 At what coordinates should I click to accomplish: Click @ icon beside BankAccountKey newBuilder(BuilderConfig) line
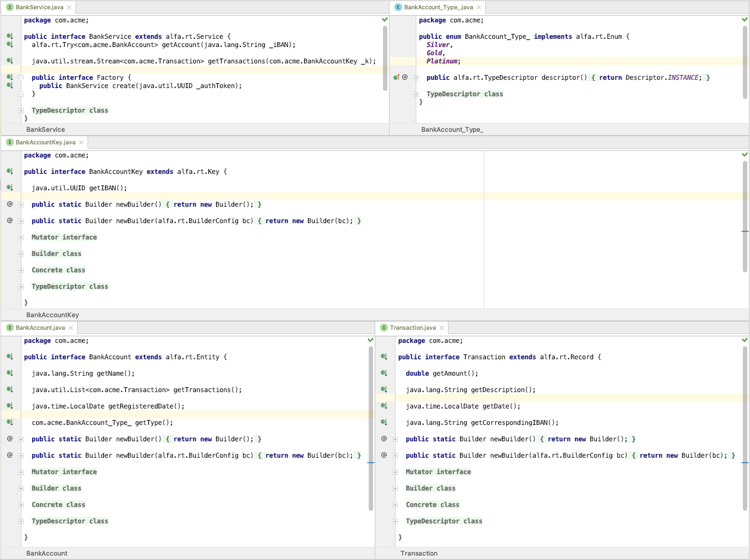(x=10, y=220)
